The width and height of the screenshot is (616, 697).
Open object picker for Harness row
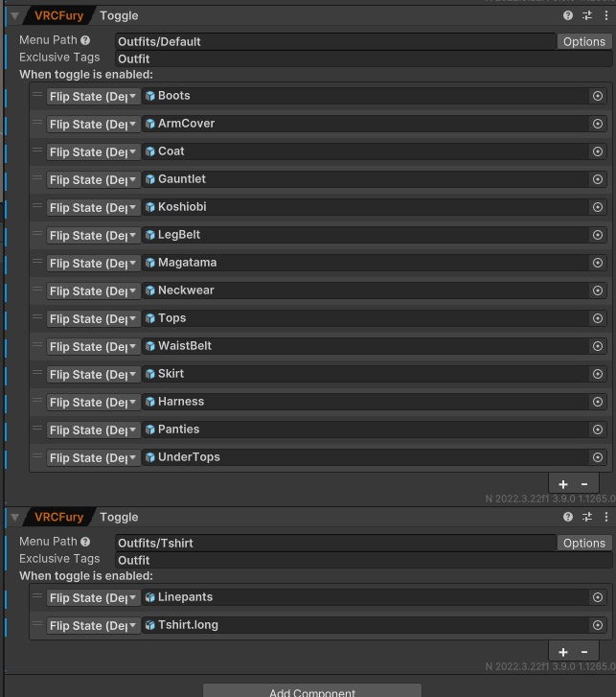coord(598,402)
